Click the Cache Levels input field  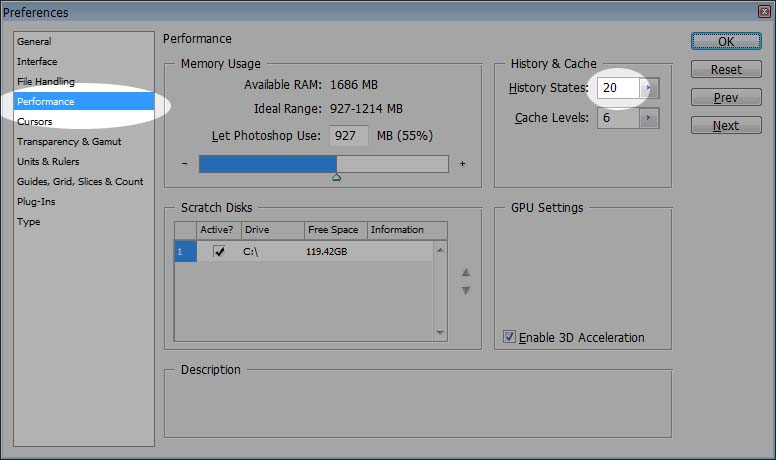click(x=619, y=118)
